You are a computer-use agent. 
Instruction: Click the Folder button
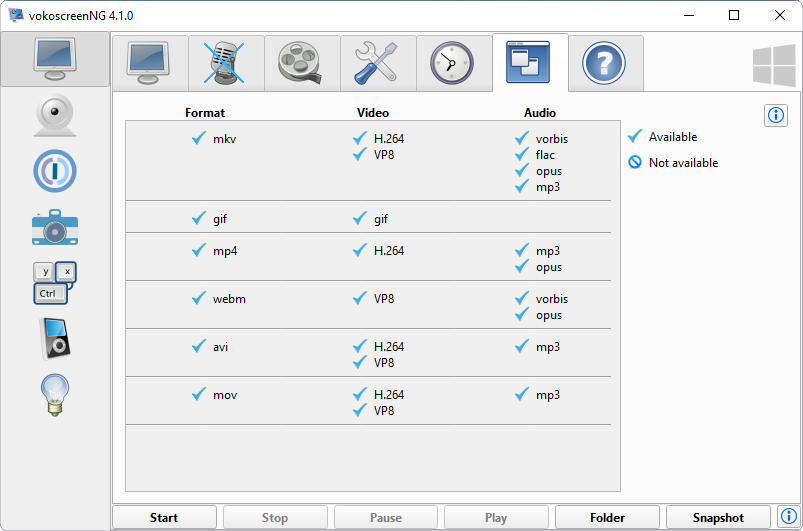(x=607, y=517)
